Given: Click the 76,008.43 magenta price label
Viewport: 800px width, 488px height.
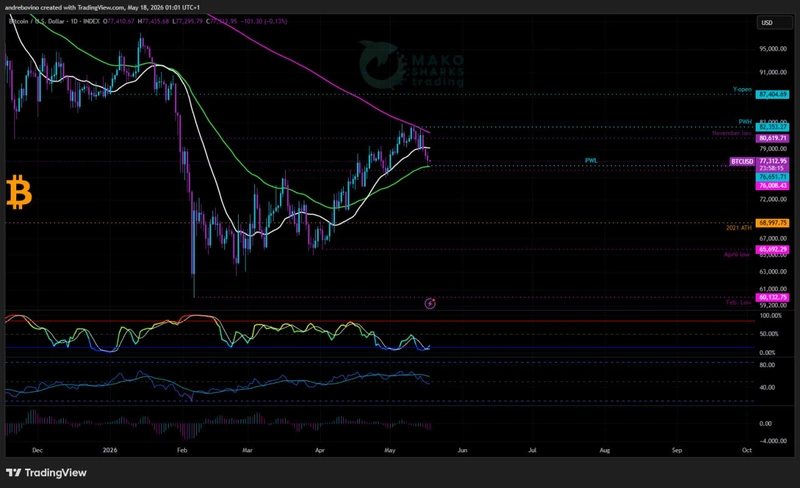Looking at the screenshot, I should click(773, 186).
